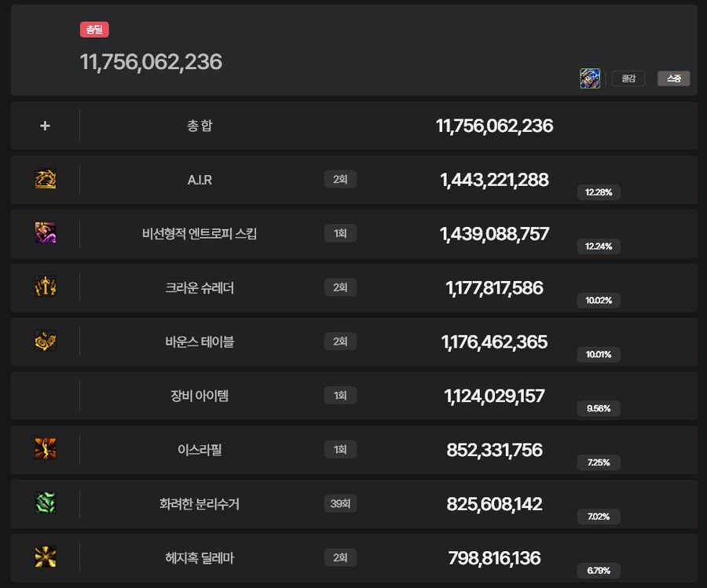
Task: Expand the 총합 row with the plus button
Action: click(x=45, y=125)
